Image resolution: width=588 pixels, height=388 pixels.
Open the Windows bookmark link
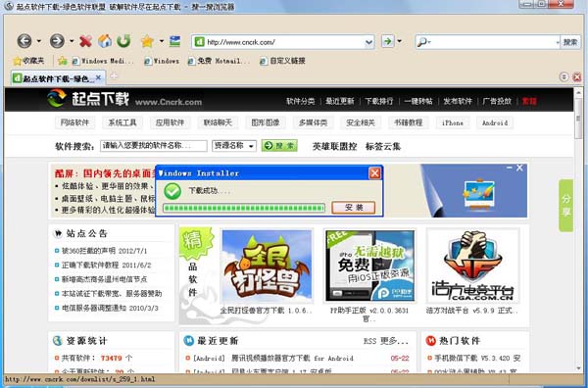(162, 61)
